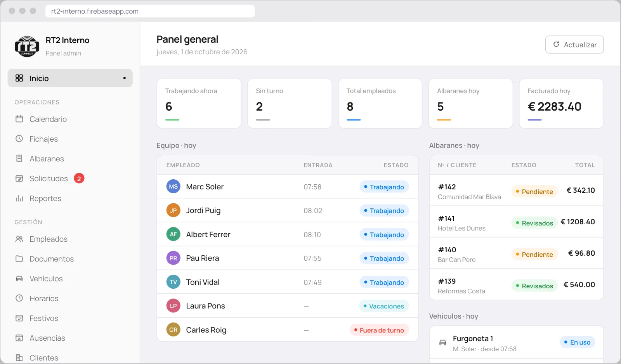Click Carles Roig Fuera de turno status

coord(379,330)
